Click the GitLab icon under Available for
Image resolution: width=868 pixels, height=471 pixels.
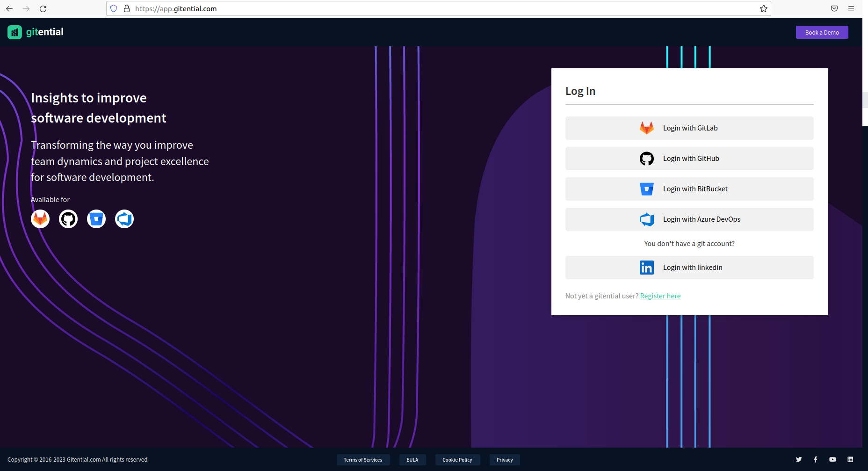coord(40,219)
